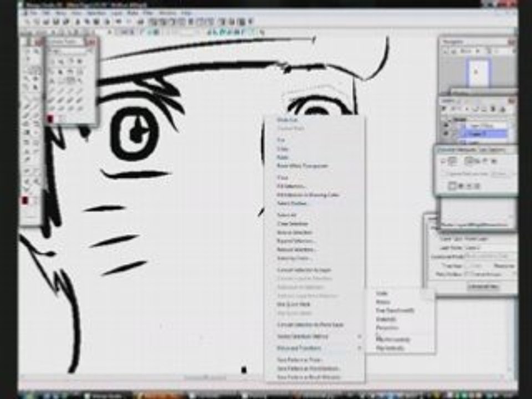The height and width of the screenshot is (399, 532).
Task: Choose Cut in the context menu
Action: 281,140
